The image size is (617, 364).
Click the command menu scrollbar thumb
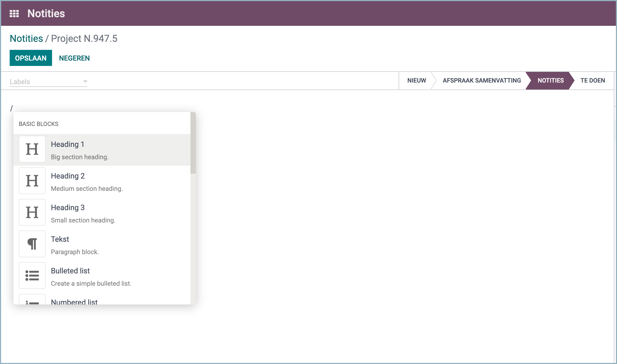(193, 143)
